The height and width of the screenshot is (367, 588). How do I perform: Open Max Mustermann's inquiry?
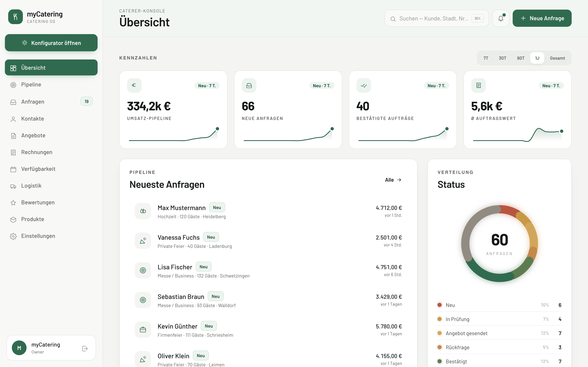click(268, 211)
